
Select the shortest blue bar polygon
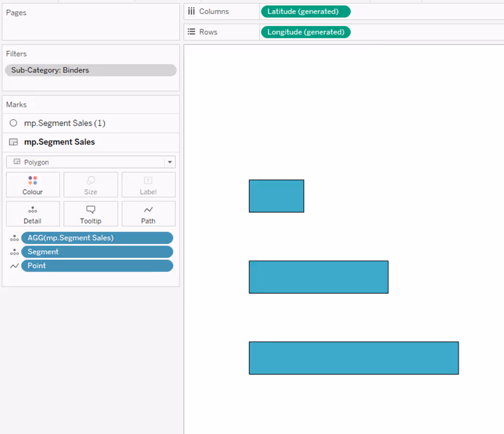(x=277, y=196)
